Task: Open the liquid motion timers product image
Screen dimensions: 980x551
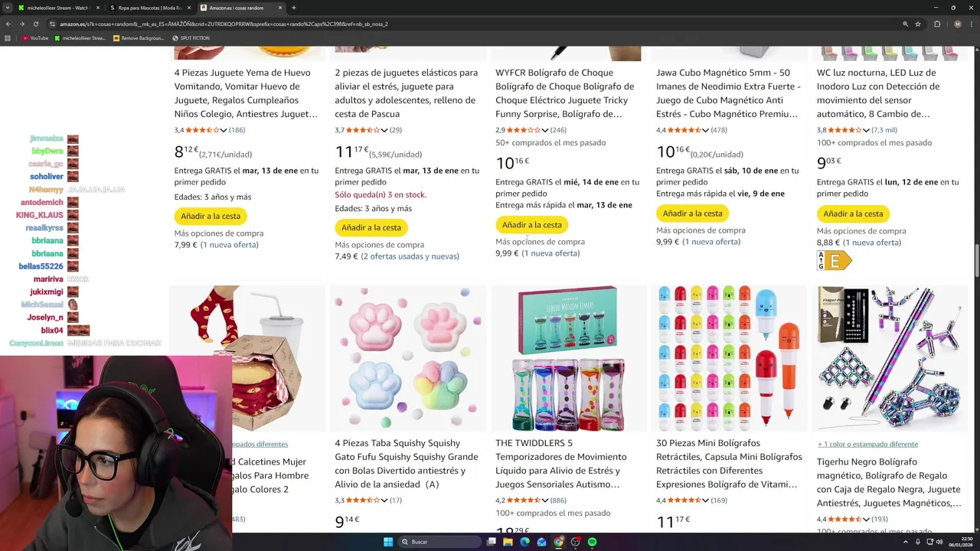Action: [x=567, y=358]
